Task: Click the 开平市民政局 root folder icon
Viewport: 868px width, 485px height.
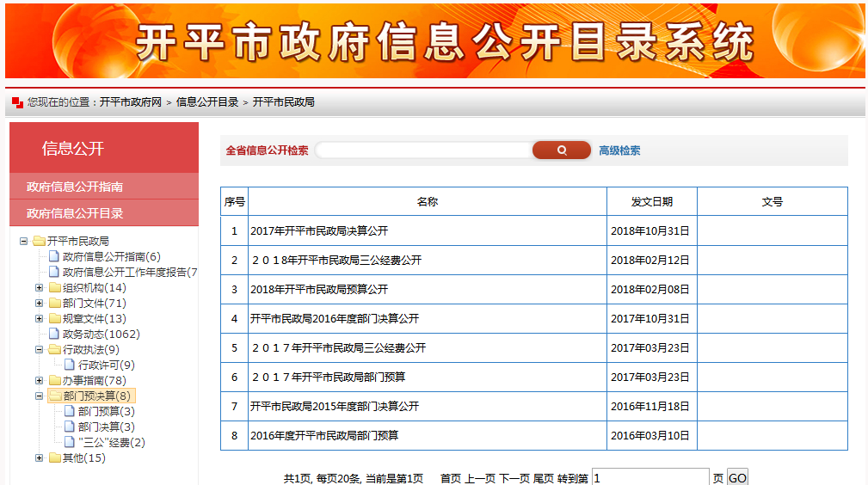Action: pyautogui.click(x=39, y=242)
